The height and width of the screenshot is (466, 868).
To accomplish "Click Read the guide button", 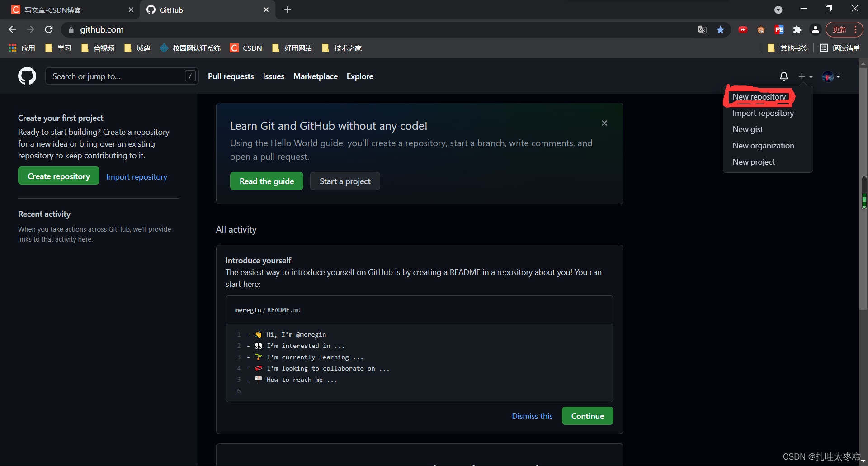I will (x=267, y=181).
